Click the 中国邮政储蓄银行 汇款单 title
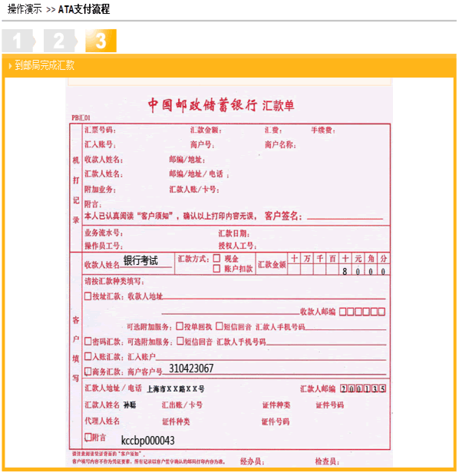The image size is (459, 476). tap(221, 105)
